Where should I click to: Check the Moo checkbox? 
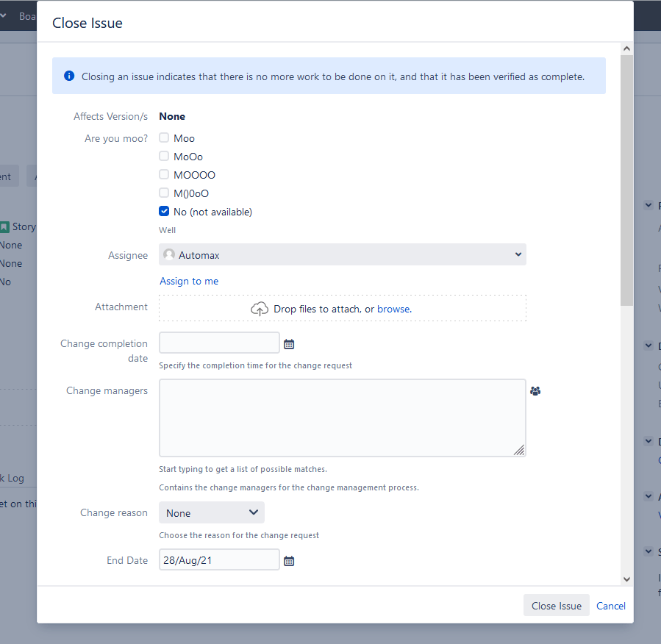(x=164, y=138)
